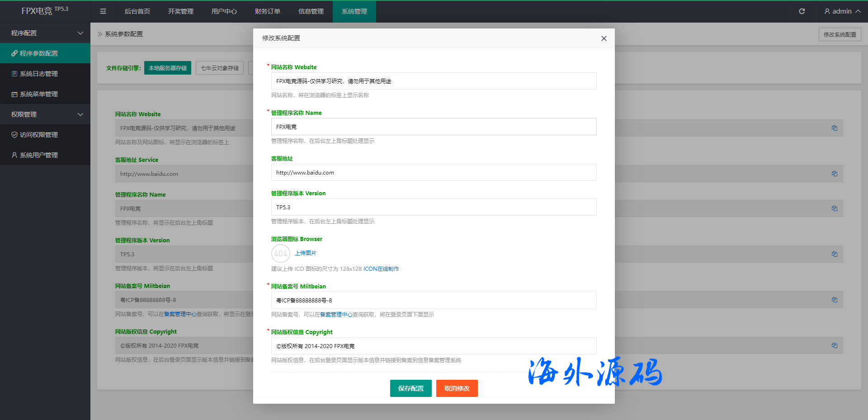This screenshot has height=420, width=868.
Task: Click the 客服地址 input field in dialog
Action: pyautogui.click(x=433, y=173)
